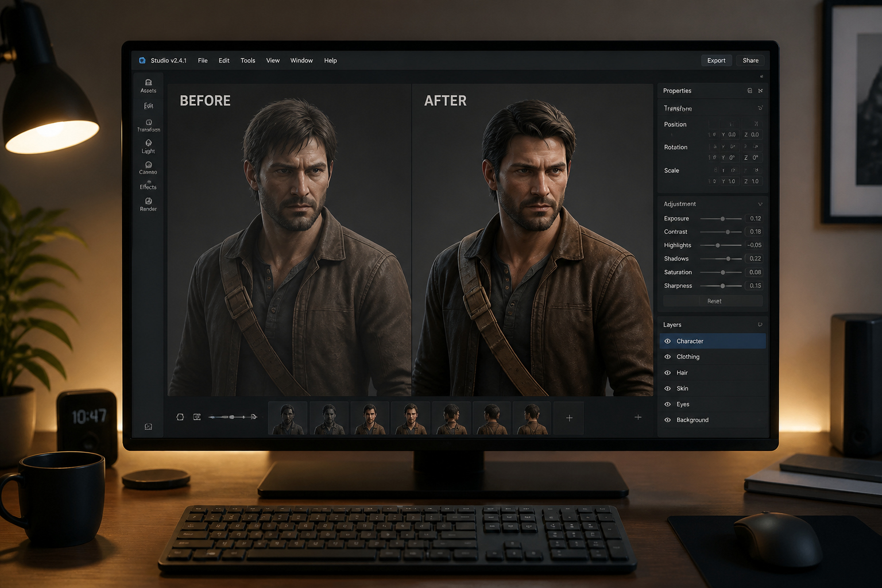Select the Background layer row
882x588 pixels.
click(713, 420)
